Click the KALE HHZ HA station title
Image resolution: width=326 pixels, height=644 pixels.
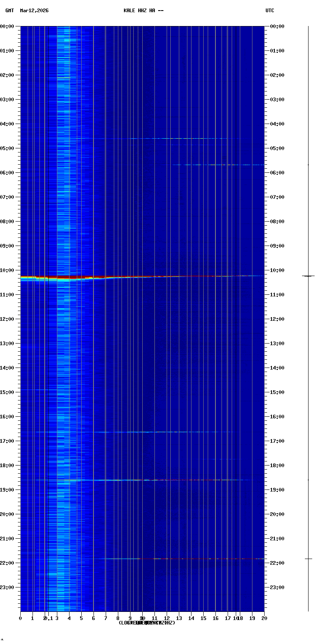(x=143, y=11)
